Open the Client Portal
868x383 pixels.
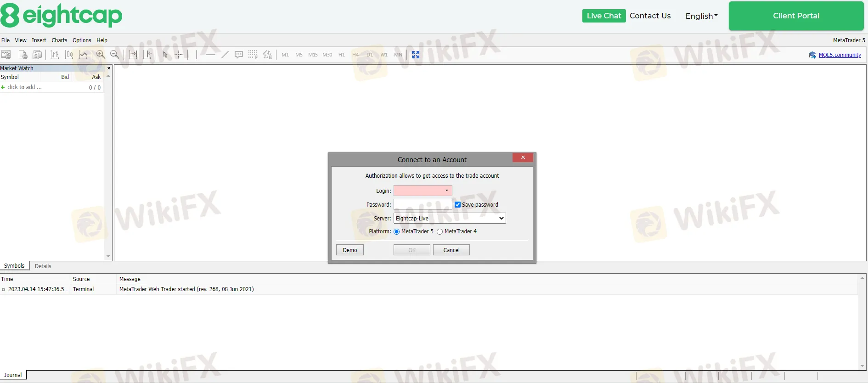point(796,16)
